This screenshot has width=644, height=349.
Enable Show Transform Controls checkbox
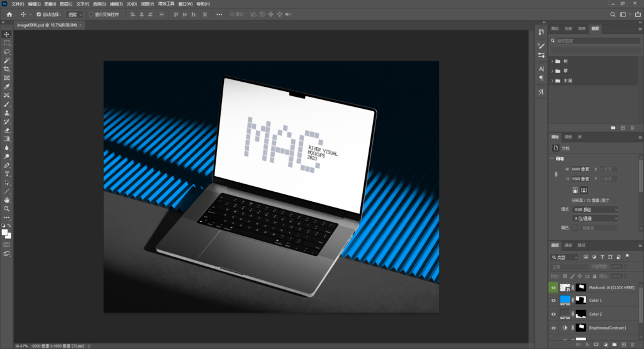tap(91, 14)
